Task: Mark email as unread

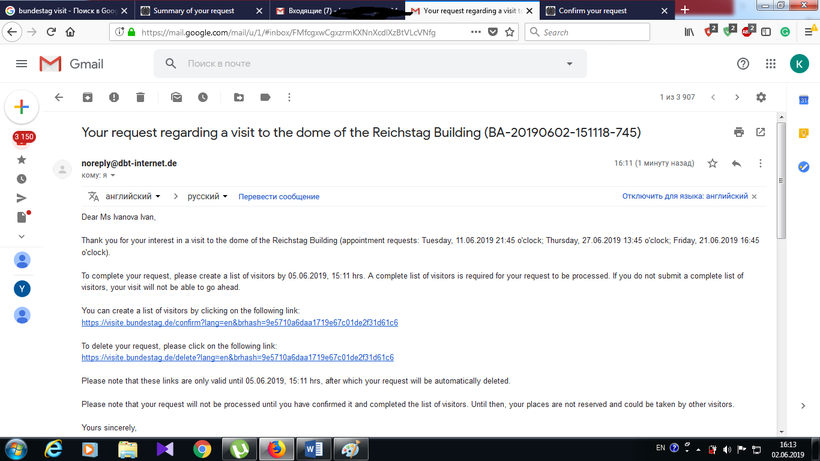Action: [177, 97]
